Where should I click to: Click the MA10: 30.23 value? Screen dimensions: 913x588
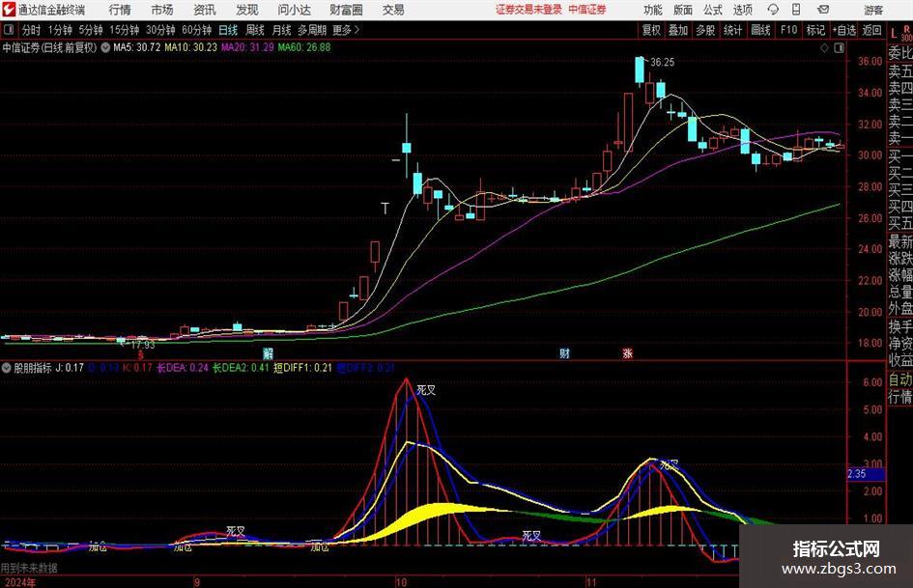tap(190, 47)
